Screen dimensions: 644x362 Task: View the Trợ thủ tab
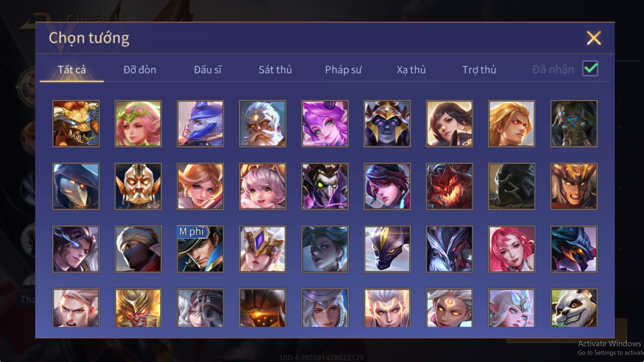point(479,70)
